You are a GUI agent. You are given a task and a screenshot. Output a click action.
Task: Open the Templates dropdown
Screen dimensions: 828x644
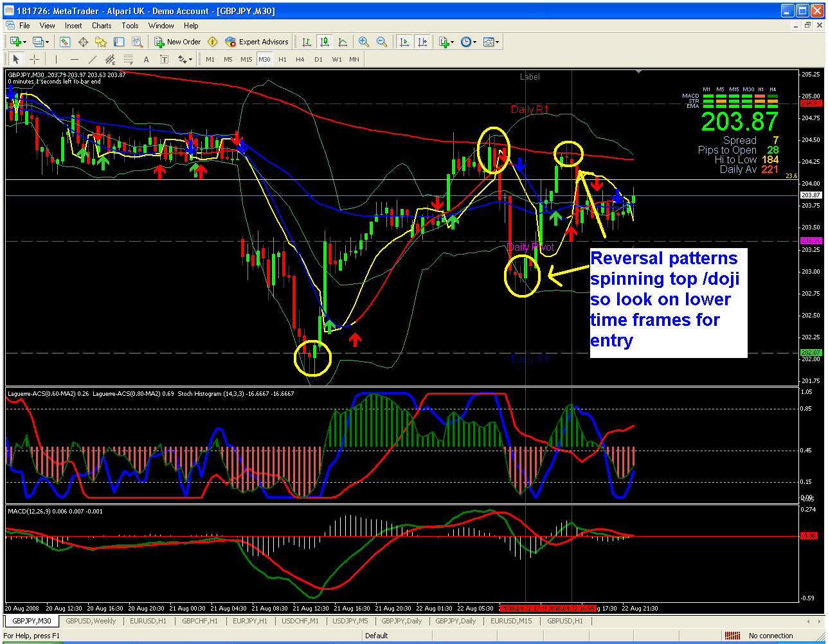click(496, 42)
